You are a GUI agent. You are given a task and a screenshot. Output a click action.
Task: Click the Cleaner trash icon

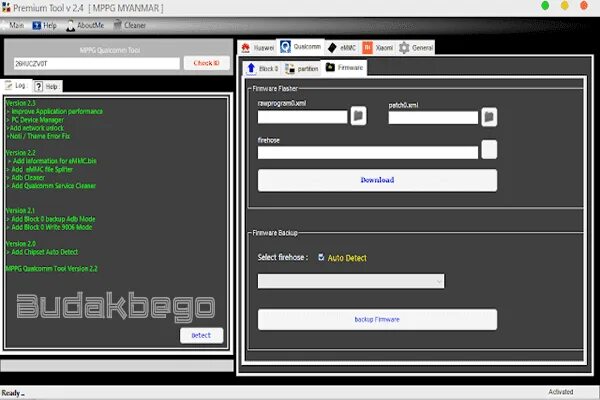coord(117,25)
